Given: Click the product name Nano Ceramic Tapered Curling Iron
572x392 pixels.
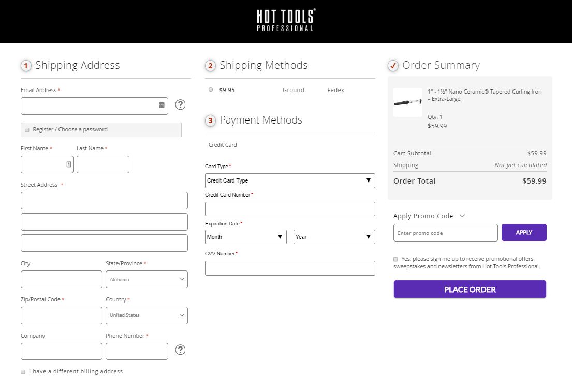Looking at the screenshot, I should 485,95.
